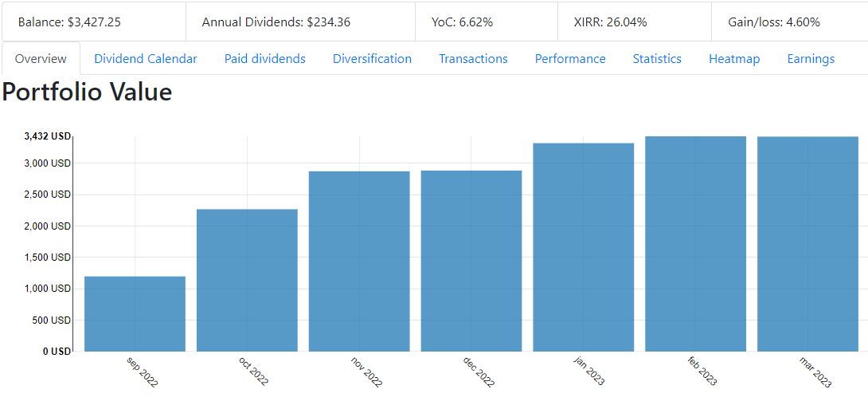The height and width of the screenshot is (397, 868).
Task: Select the nov 2022 chart bar
Action: pos(359,261)
